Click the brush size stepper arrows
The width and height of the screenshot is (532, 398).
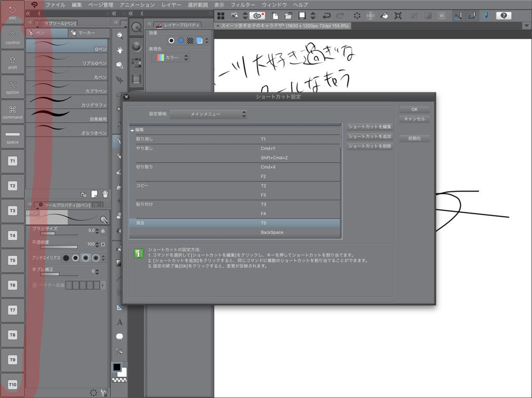coord(97,231)
